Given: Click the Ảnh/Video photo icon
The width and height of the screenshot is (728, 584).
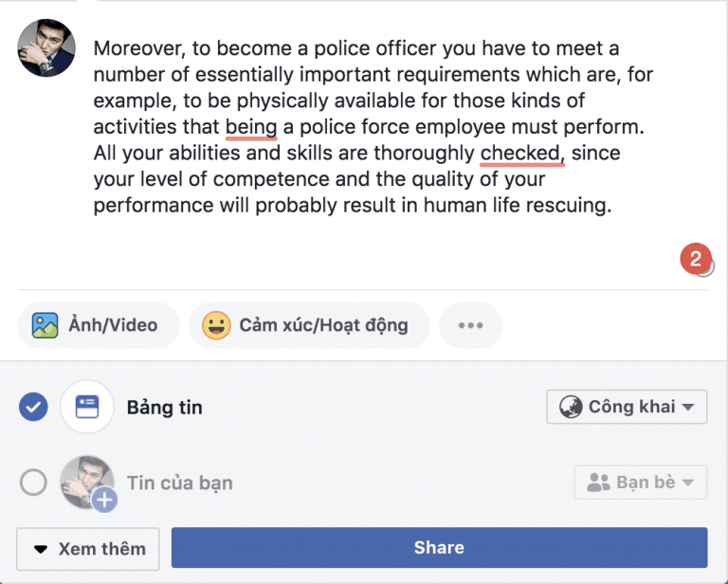Looking at the screenshot, I should pyautogui.click(x=45, y=325).
